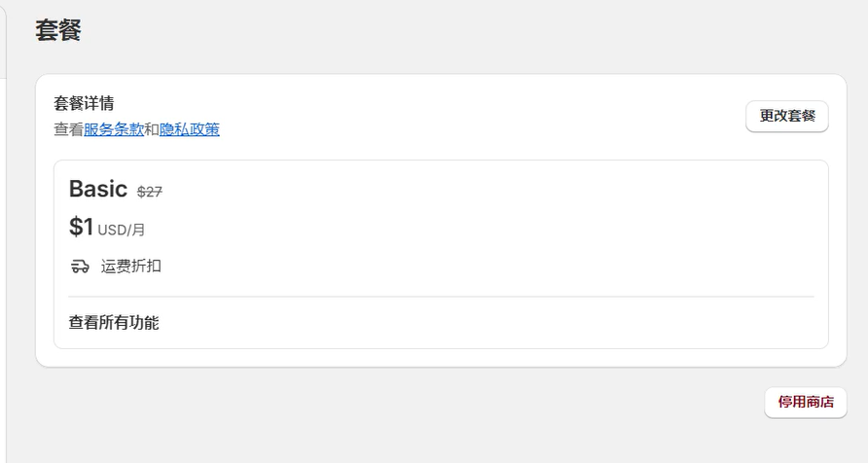Expand 查看所有功能 section
This screenshot has width=868, height=463.
114,322
